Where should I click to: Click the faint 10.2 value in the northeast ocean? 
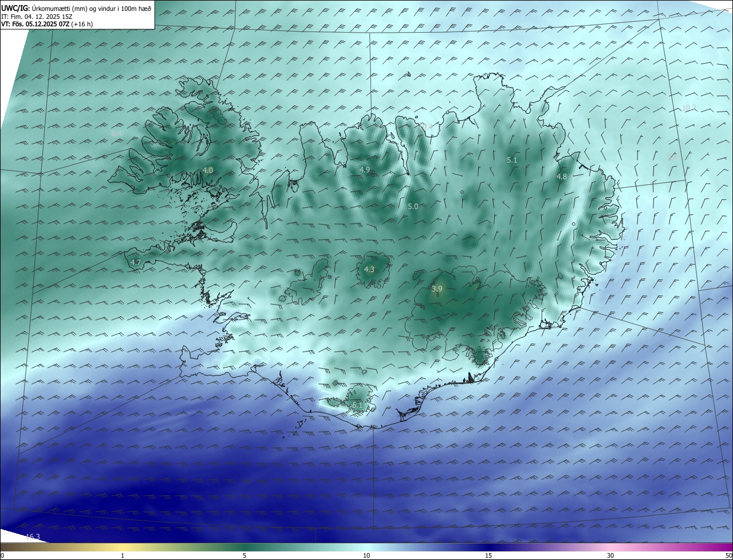click(x=689, y=108)
